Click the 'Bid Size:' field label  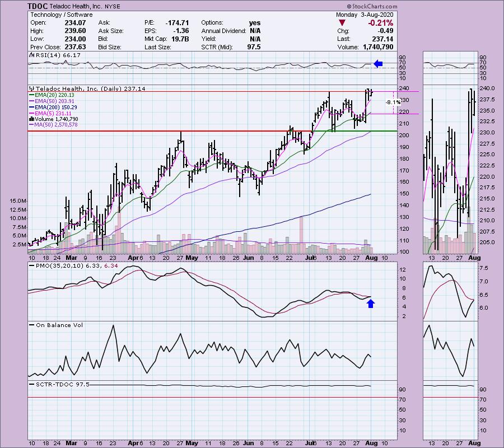[110, 47]
